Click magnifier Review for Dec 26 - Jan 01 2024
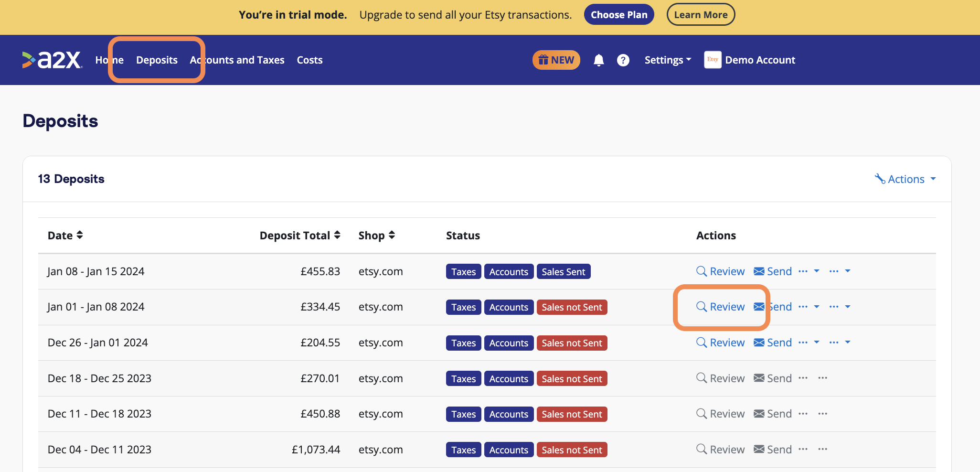 coord(721,343)
